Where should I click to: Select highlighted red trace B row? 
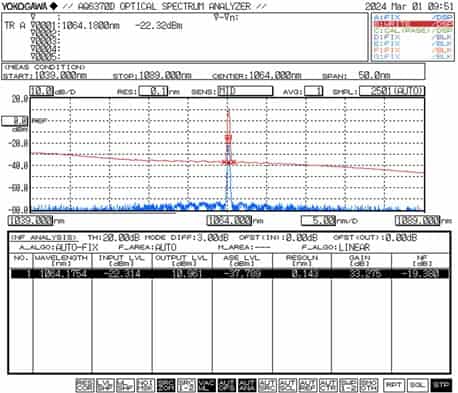click(x=413, y=24)
